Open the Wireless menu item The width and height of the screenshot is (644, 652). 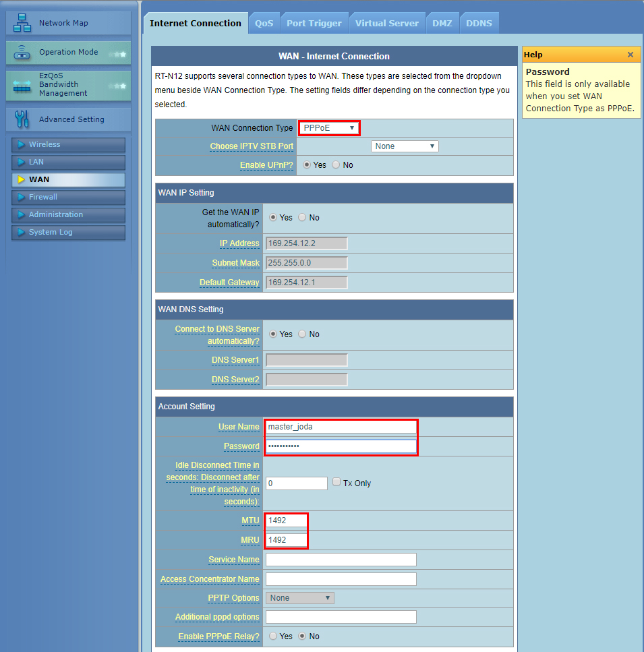pos(68,145)
